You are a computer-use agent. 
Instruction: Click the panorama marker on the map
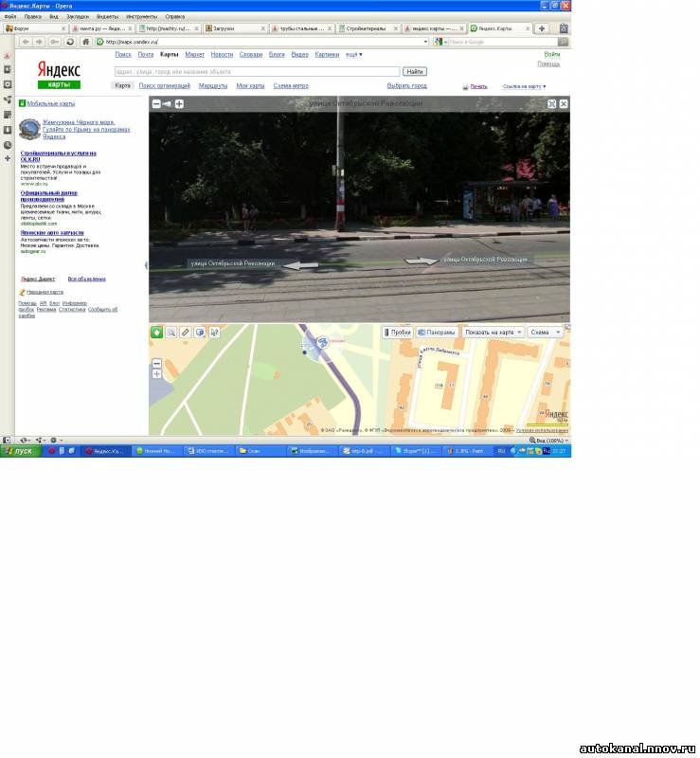(322, 343)
